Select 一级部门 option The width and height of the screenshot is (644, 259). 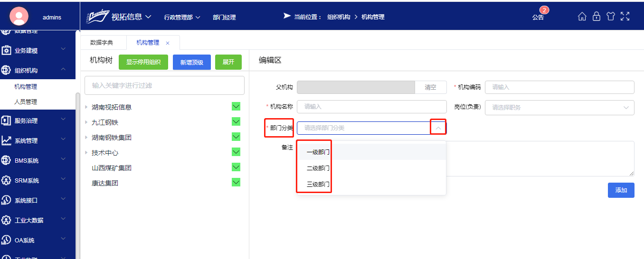371,152
